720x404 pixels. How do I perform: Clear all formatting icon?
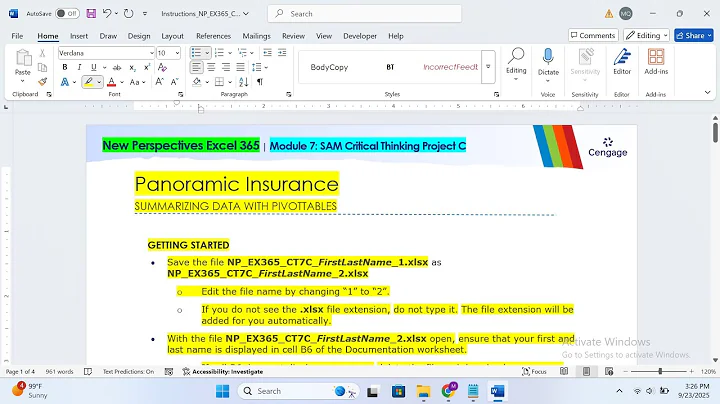(x=162, y=67)
